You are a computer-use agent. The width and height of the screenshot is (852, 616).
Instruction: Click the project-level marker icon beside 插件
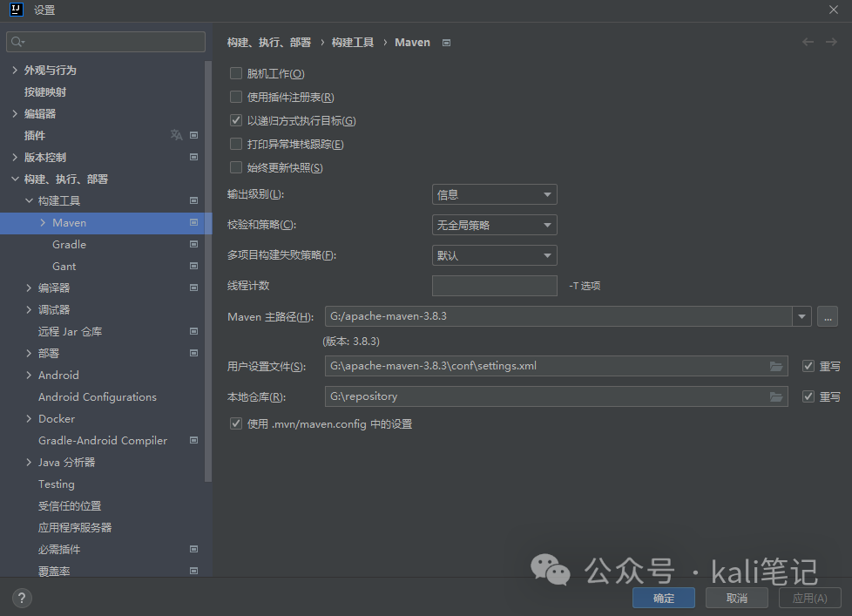(193, 135)
